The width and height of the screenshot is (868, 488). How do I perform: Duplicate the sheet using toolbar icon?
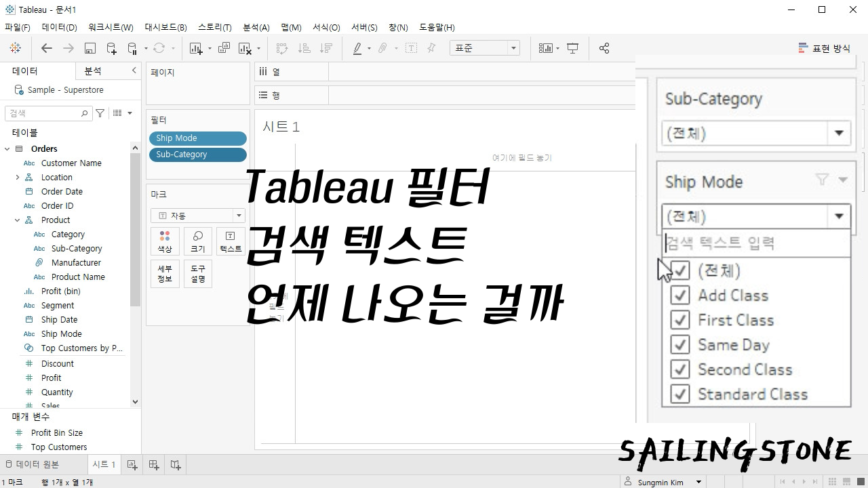tap(224, 48)
